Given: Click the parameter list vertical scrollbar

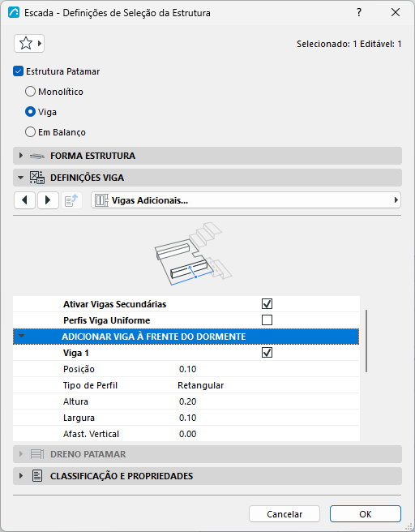Looking at the screenshot, I should (x=366, y=341).
